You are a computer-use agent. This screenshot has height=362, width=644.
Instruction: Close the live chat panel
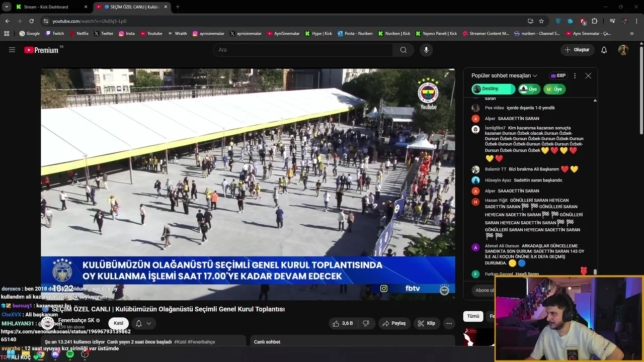[x=588, y=76]
